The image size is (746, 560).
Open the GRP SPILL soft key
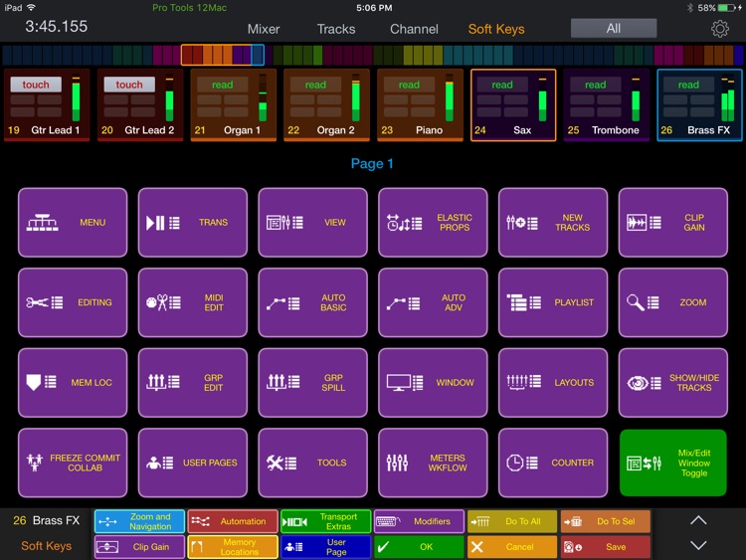[312, 383]
